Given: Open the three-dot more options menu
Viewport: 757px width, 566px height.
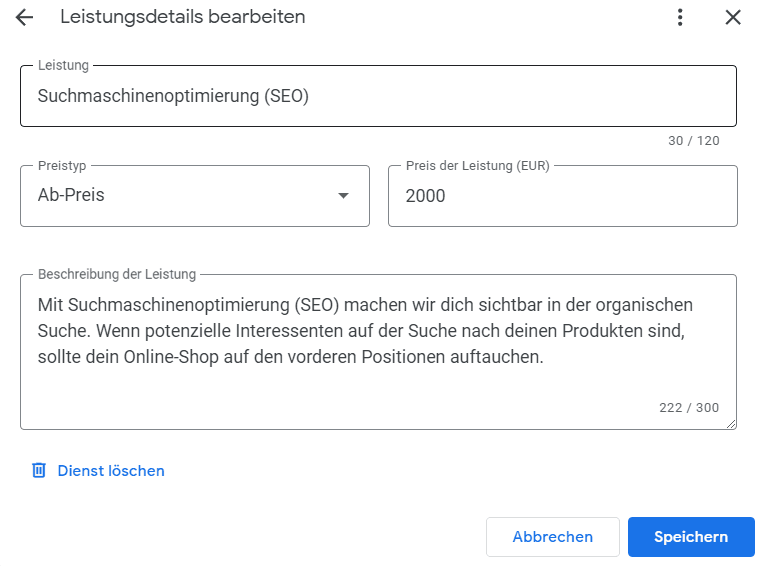Looking at the screenshot, I should pos(680,17).
